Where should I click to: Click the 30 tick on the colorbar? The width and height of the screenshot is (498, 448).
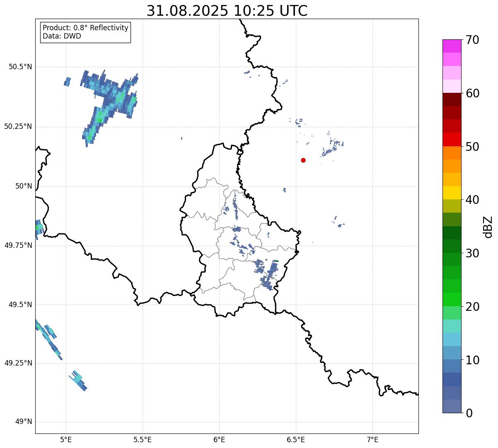pos(472,253)
